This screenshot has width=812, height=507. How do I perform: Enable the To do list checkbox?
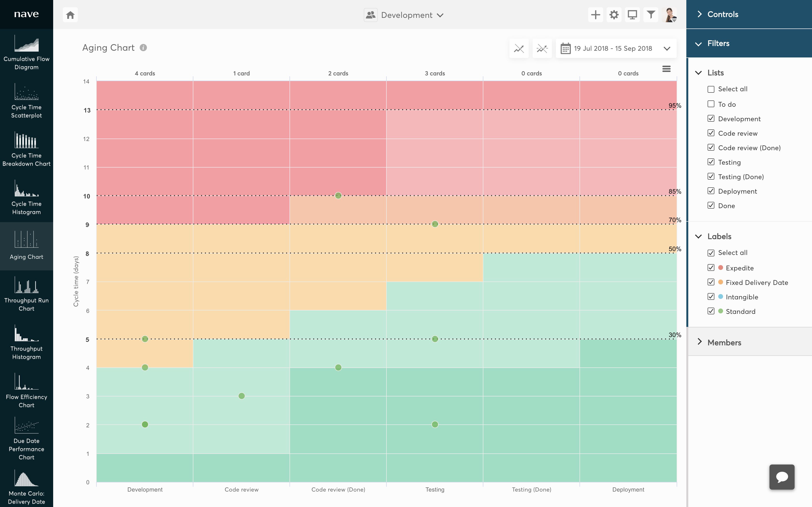[x=711, y=104]
